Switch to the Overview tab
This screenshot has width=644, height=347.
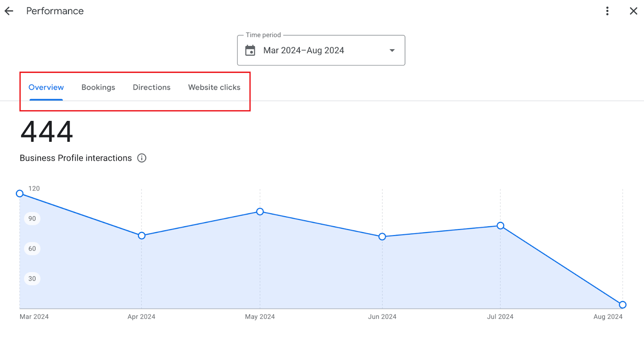[x=46, y=87]
